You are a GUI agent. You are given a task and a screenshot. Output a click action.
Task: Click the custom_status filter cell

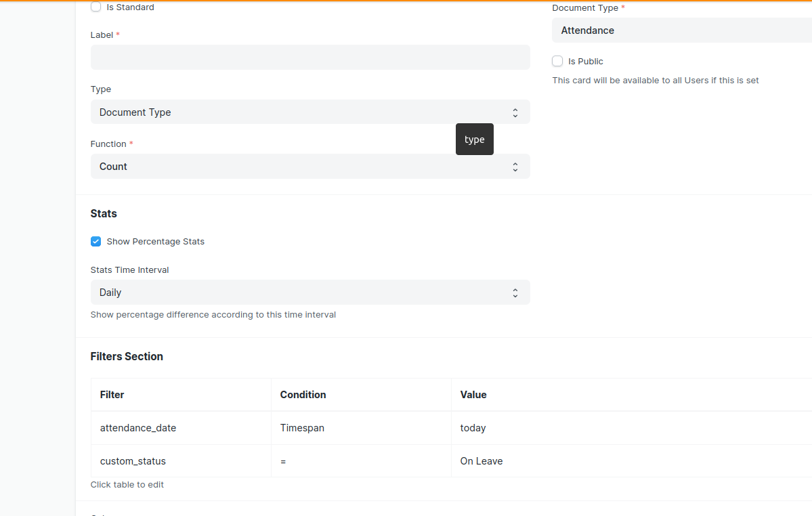click(181, 461)
